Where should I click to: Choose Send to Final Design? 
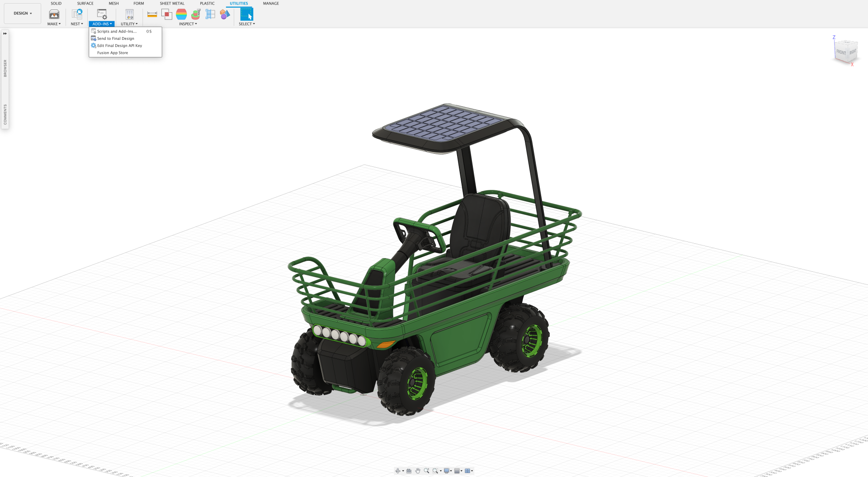pos(125,38)
